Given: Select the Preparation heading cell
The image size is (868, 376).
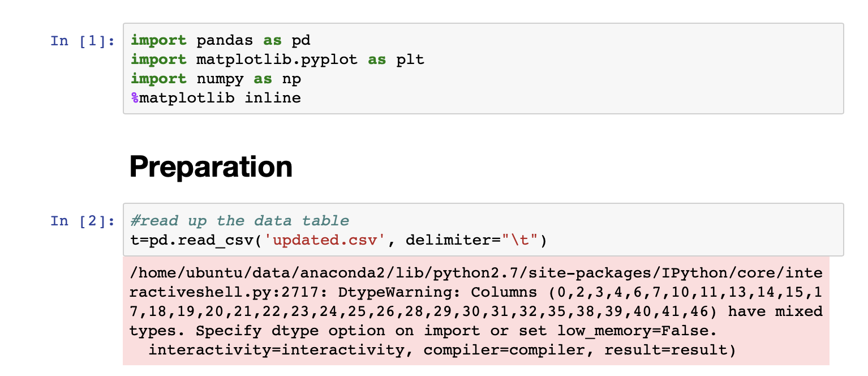Looking at the screenshot, I should point(210,166).
